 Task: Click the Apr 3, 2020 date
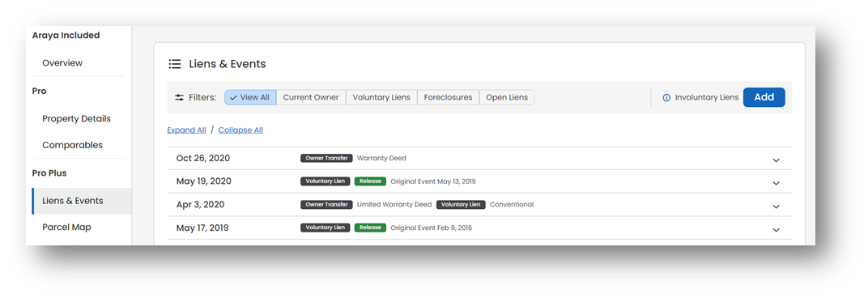tap(200, 205)
